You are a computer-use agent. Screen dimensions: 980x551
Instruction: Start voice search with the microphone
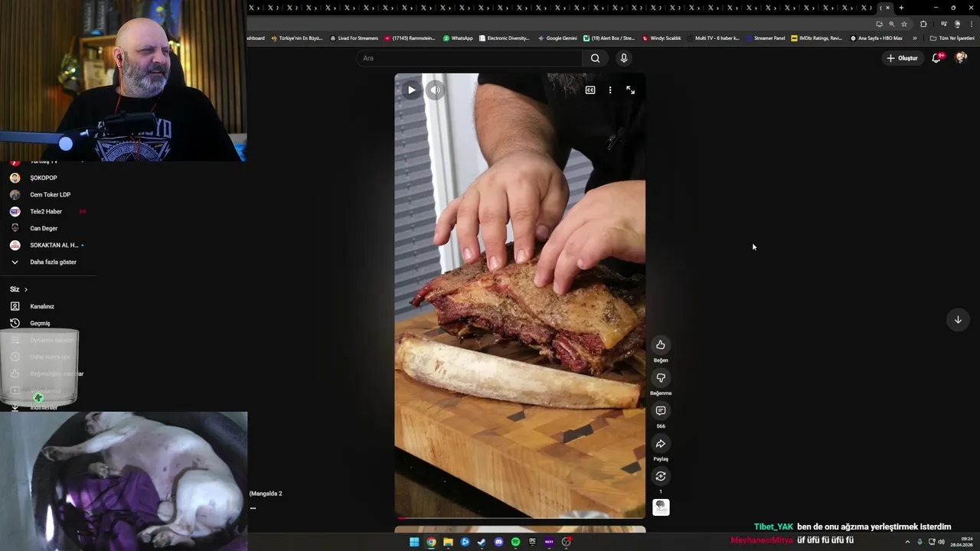[x=624, y=58]
